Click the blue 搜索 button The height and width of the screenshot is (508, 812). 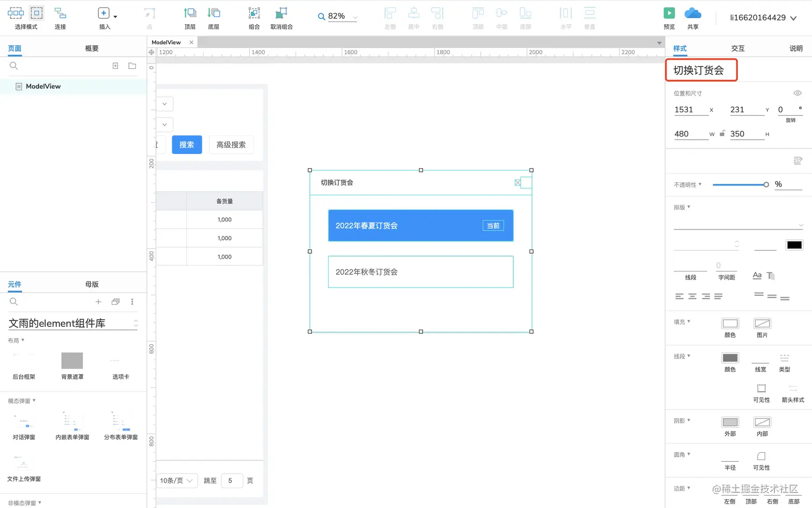coord(187,145)
